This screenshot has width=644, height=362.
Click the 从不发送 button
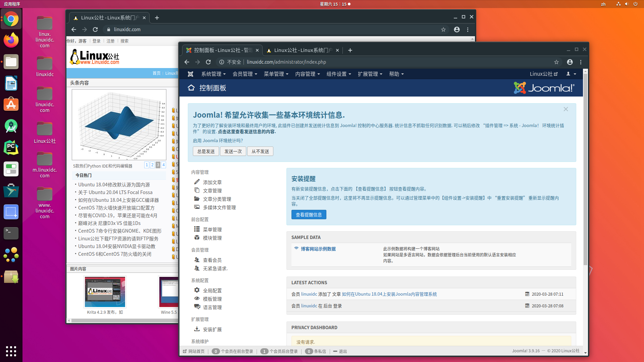[260, 151]
